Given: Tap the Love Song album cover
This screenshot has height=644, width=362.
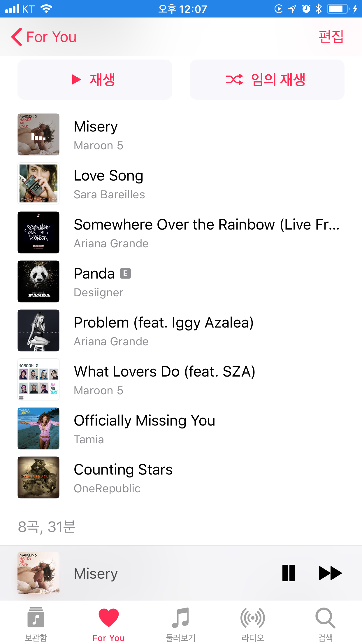Looking at the screenshot, I should 38,183.
